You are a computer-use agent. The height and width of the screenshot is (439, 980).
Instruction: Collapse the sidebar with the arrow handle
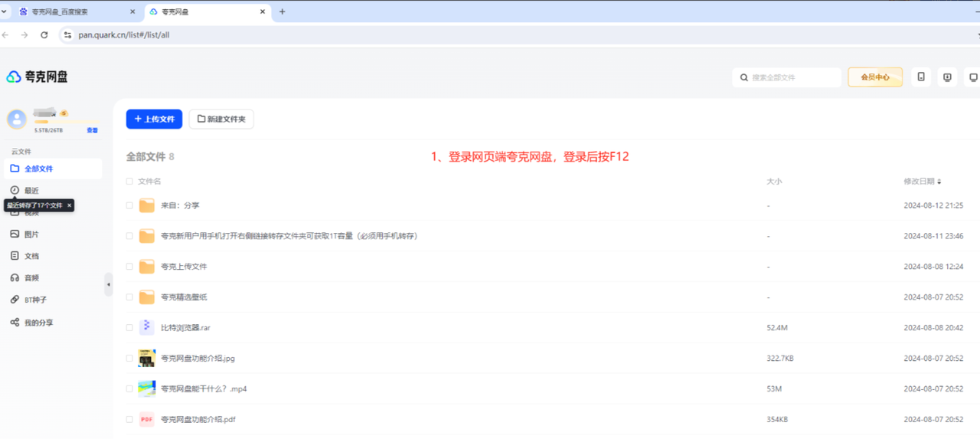tap(108, 284)
